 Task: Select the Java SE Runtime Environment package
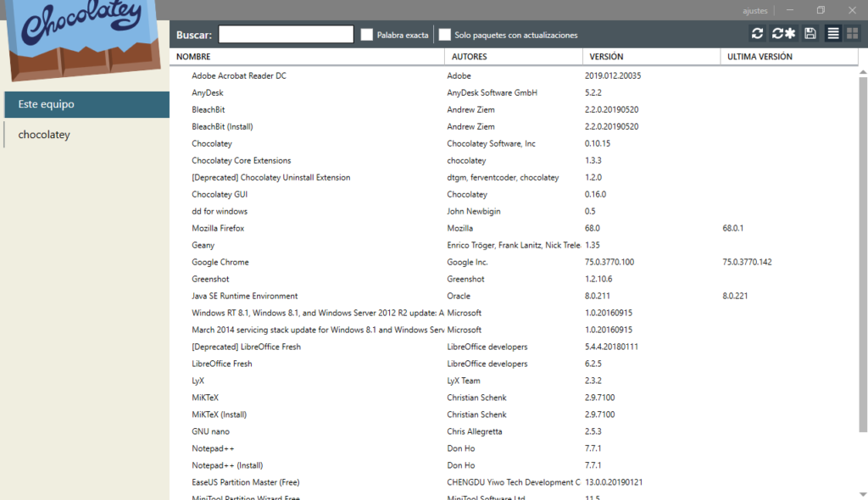pos(514,297)
